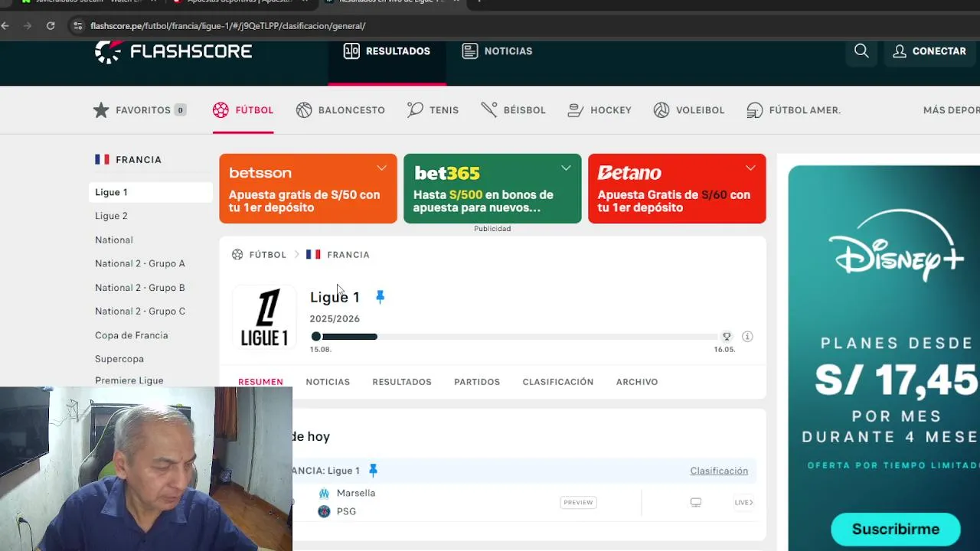Select the Baloncesto sport tab
Viewport: 980px width, 551px height.
point(341,110)
